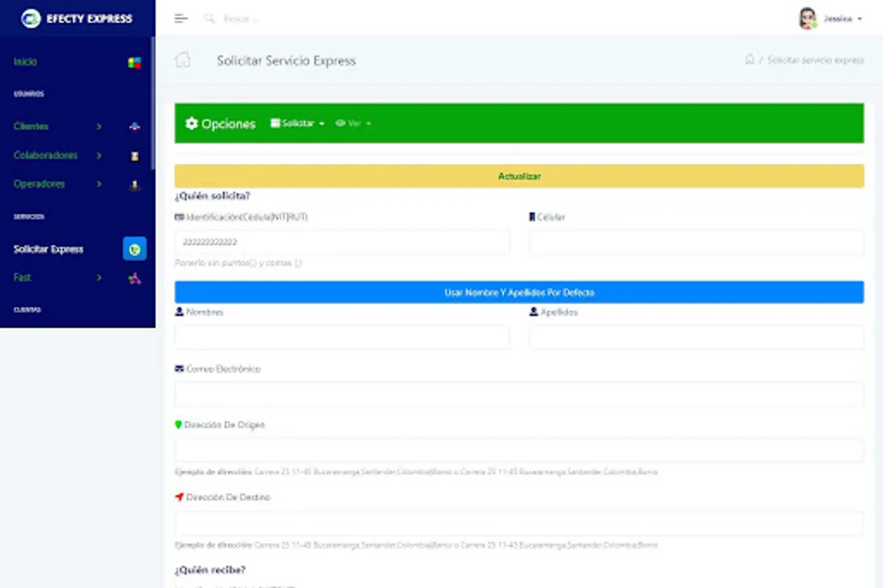Viewport: 883px width, 588px height.
Task: Select Solicitar Express in sidebar
Action: click(48, 249)
